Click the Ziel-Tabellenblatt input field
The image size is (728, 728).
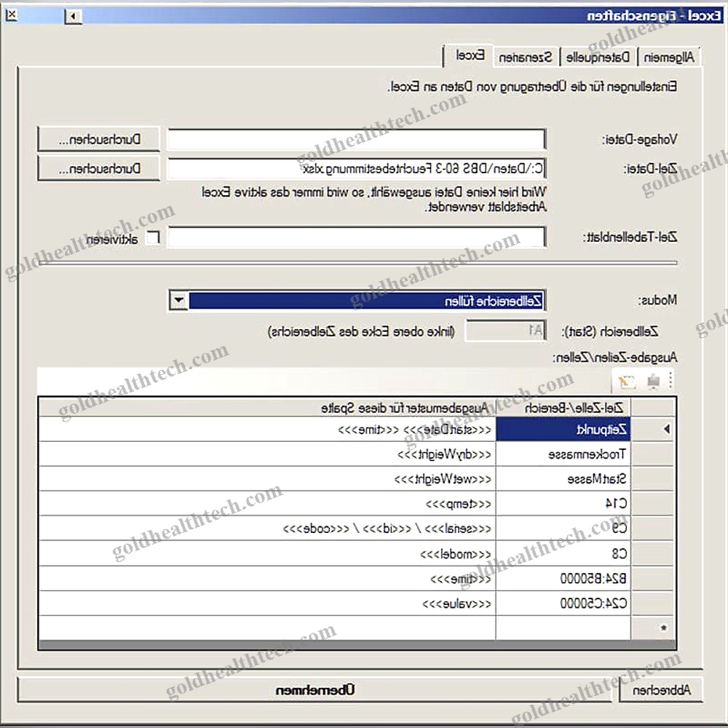coord(357,237)
